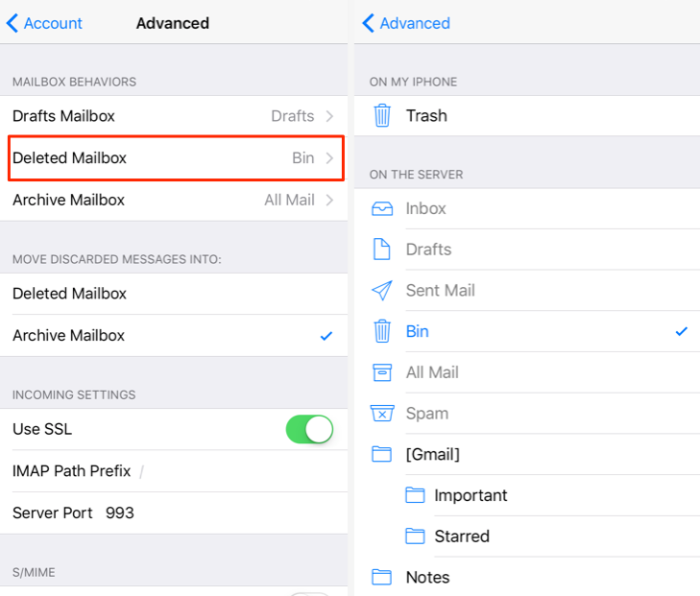700x596 pixels.
Task: Tap the Notes folder icon
Action: (382, 578)
